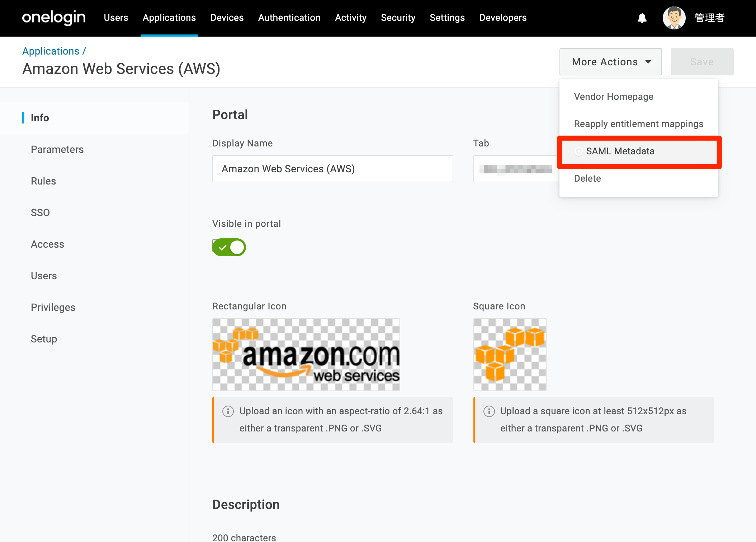Click info icon under Square Icon

[489, 411]
